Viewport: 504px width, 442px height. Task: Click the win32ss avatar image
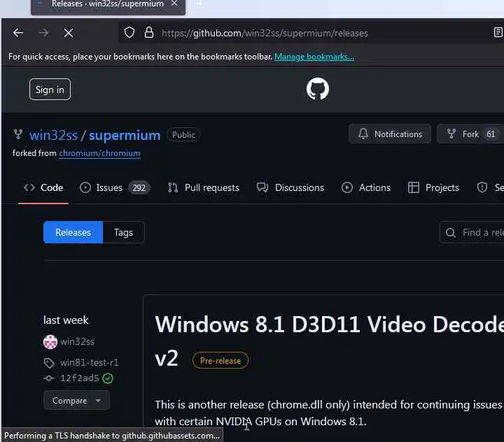point(50,342)
